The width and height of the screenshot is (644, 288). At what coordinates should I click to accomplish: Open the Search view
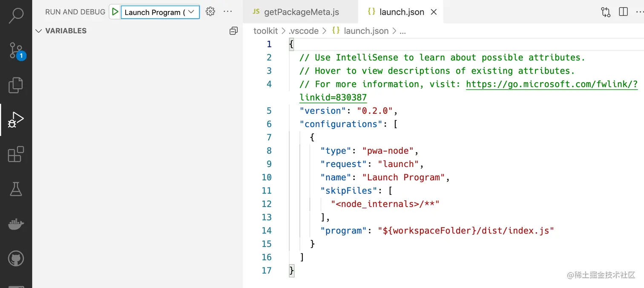pos(16,15)
